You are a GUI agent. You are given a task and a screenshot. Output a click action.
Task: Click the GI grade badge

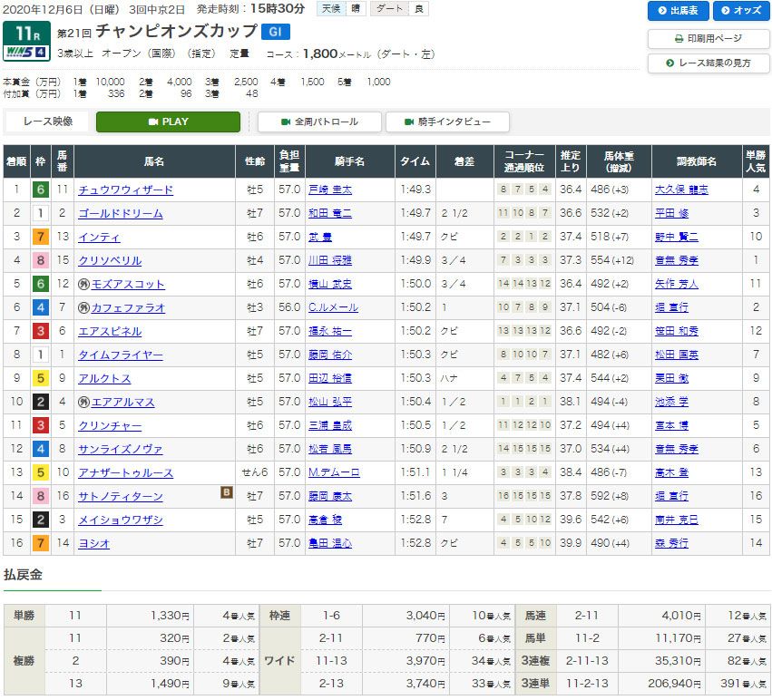[x=275, y=31]
